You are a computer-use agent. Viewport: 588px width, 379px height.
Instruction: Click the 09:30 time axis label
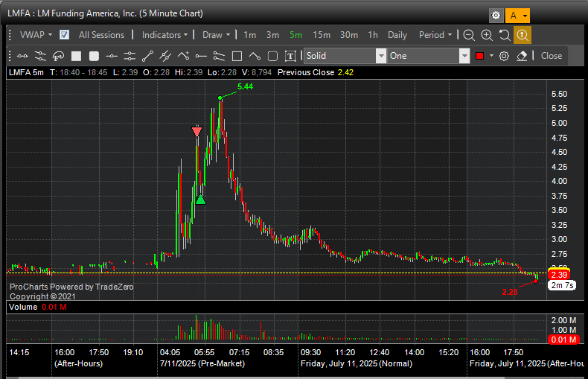point(310,352)
